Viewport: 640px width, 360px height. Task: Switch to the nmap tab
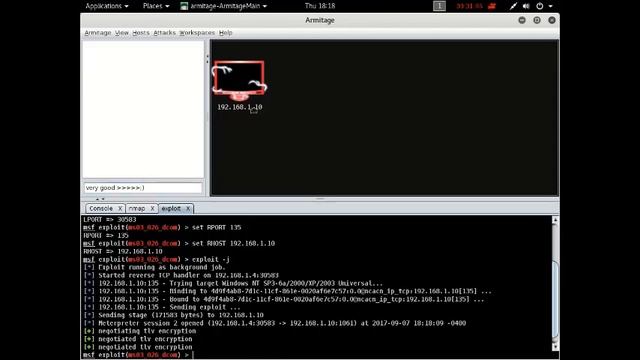(137, 208)
